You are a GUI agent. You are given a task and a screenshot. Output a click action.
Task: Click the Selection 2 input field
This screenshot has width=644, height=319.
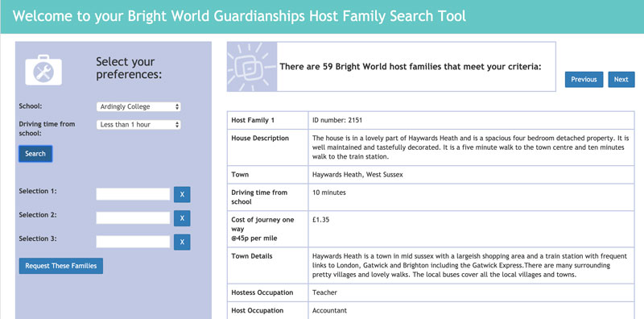(133, 217)
